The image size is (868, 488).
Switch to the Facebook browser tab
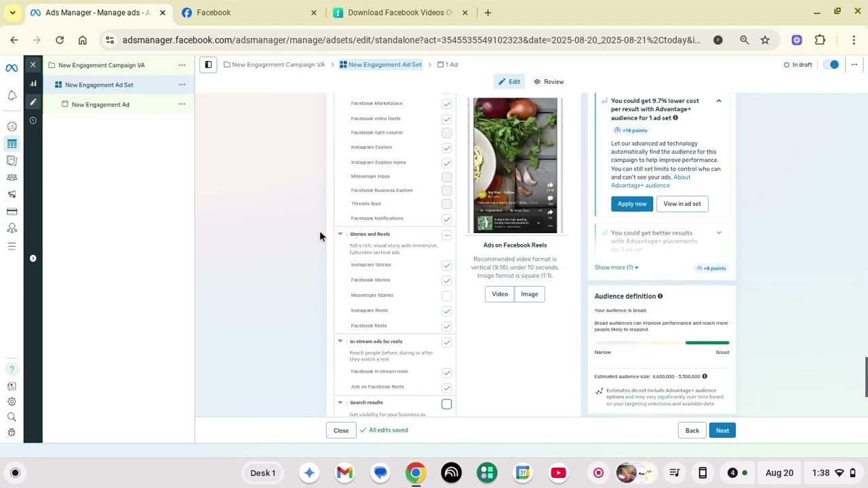pos(250,12)
